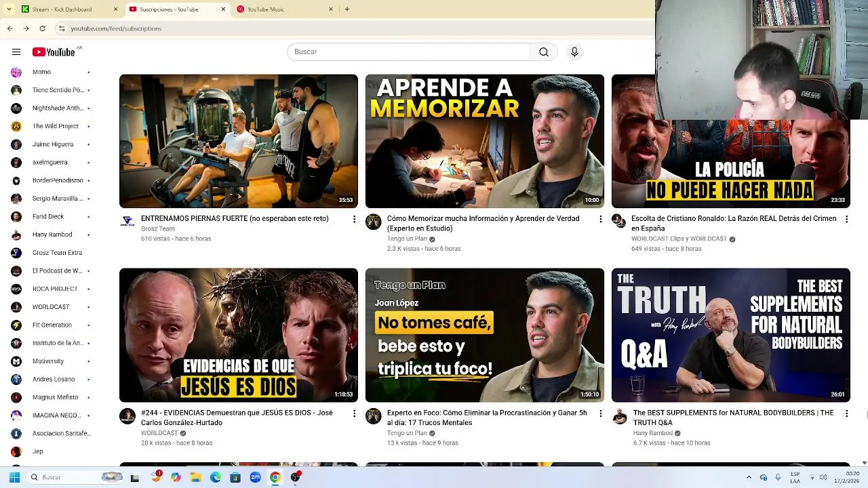This screenshot has width=868, height=488.
Task: View site information icon in address bar
Action: 62,28
